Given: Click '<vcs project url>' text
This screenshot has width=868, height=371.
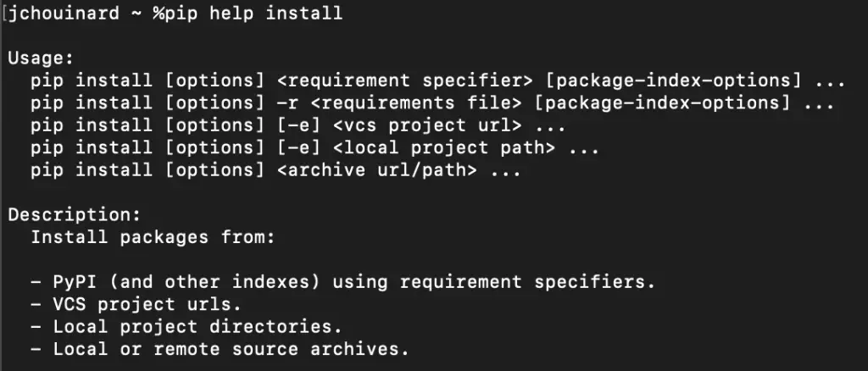Looking at the screenshot, I should click(x=427, y=125).
